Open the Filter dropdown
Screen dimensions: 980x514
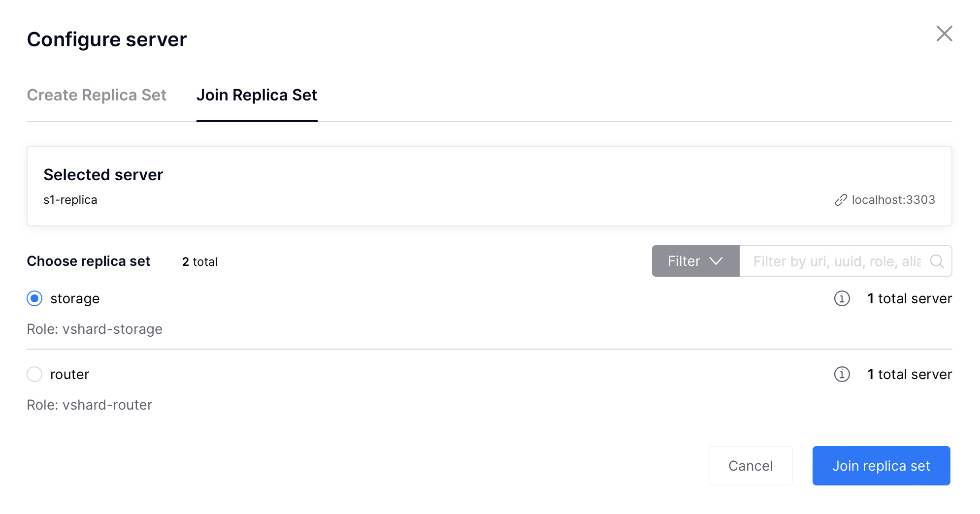695,261
